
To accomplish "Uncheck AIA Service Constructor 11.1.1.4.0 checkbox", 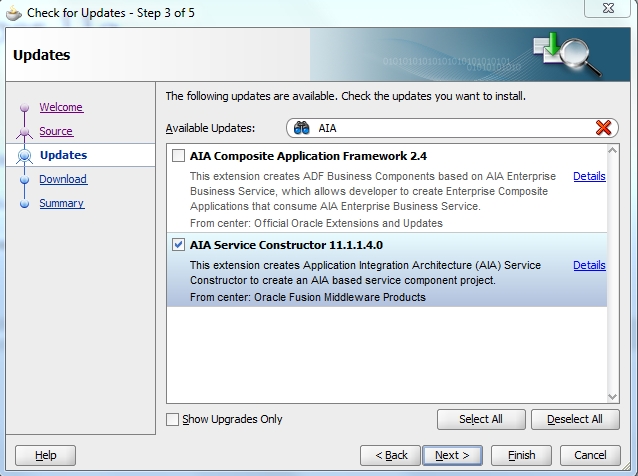I will point(178,245).
